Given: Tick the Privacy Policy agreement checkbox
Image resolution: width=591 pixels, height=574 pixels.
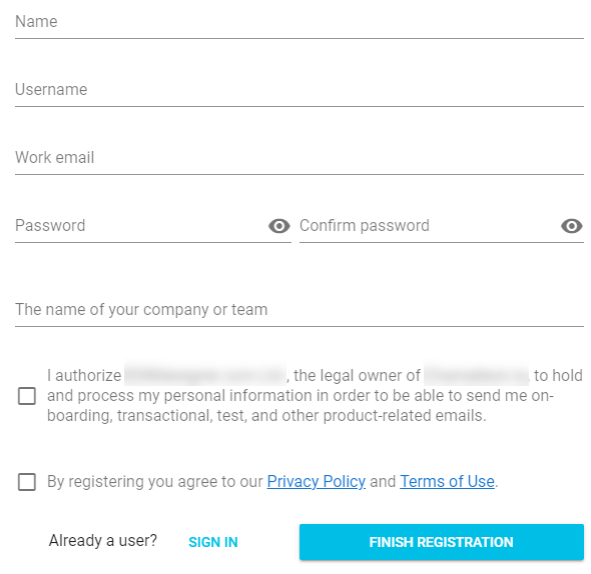Looking at the screenshot, I should (x=27, y=482).
